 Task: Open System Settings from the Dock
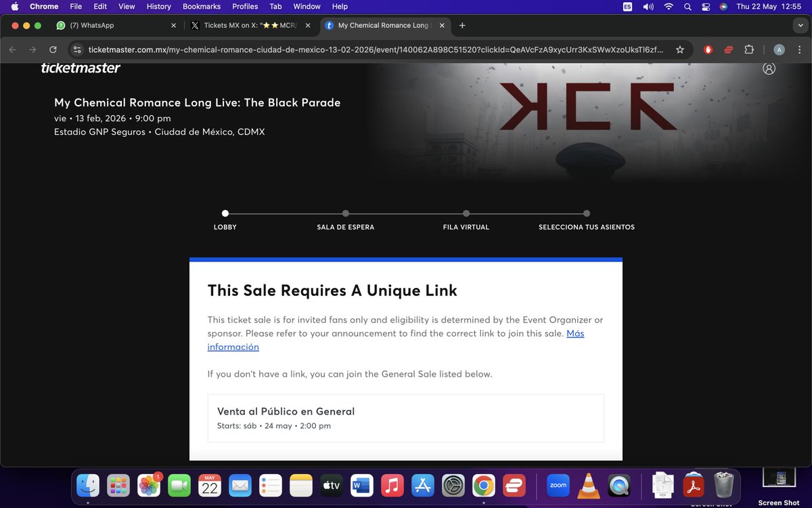coord(453,485)
